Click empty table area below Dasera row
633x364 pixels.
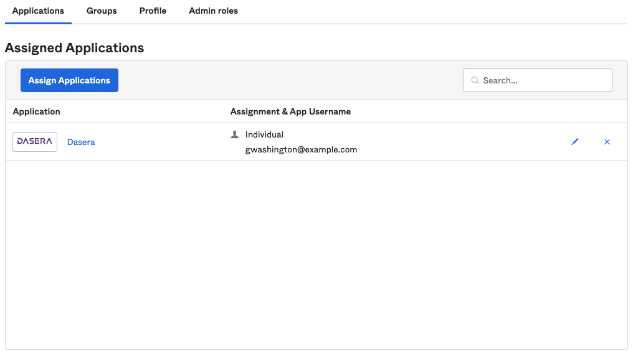(x=316, y=254)
